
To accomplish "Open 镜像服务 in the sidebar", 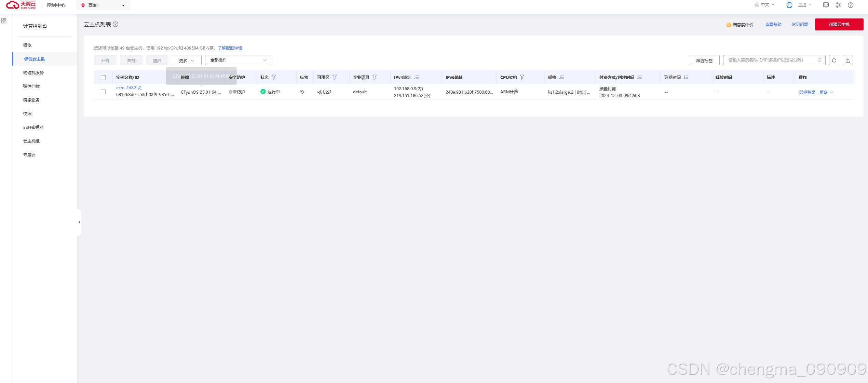I will (x=31, y=100).
